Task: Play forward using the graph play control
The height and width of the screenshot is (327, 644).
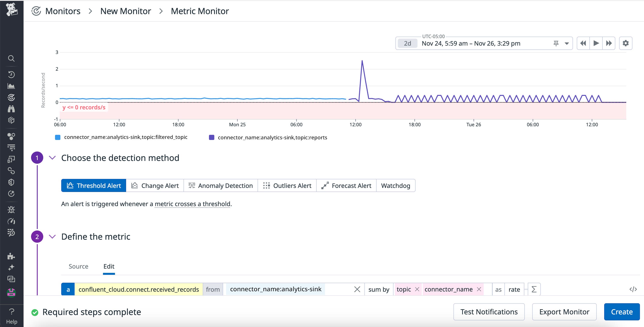Action: [596, 43]
